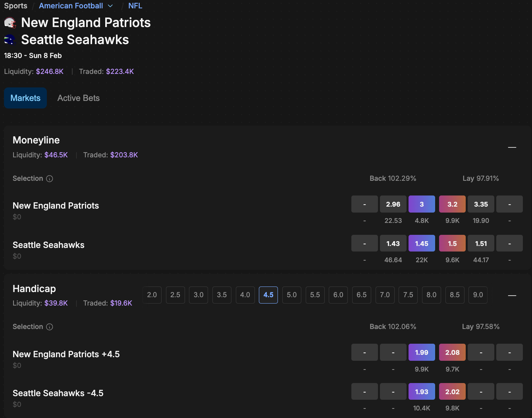Lay Seahawks -4.5 at odds 2.02
Viewport: 532px width, 418px height.
click(x=452, y=392)
